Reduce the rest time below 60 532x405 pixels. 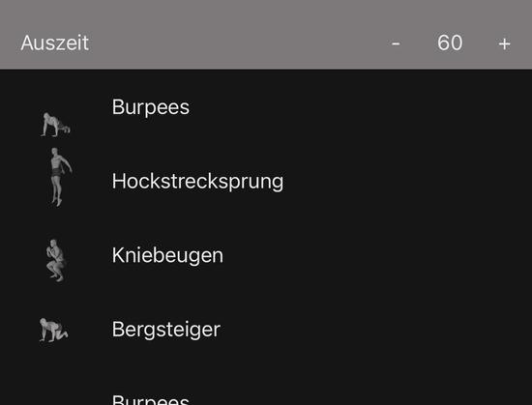pos(396,43)
